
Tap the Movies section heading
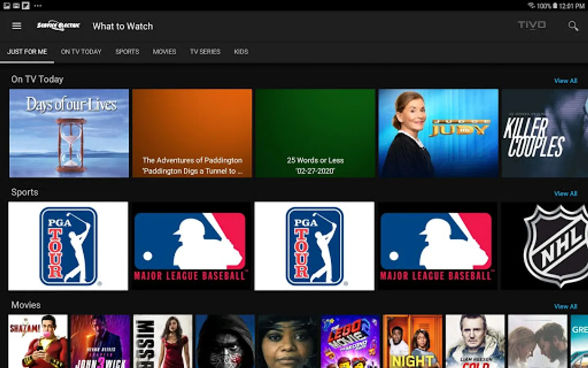click(x=26, y=305)
